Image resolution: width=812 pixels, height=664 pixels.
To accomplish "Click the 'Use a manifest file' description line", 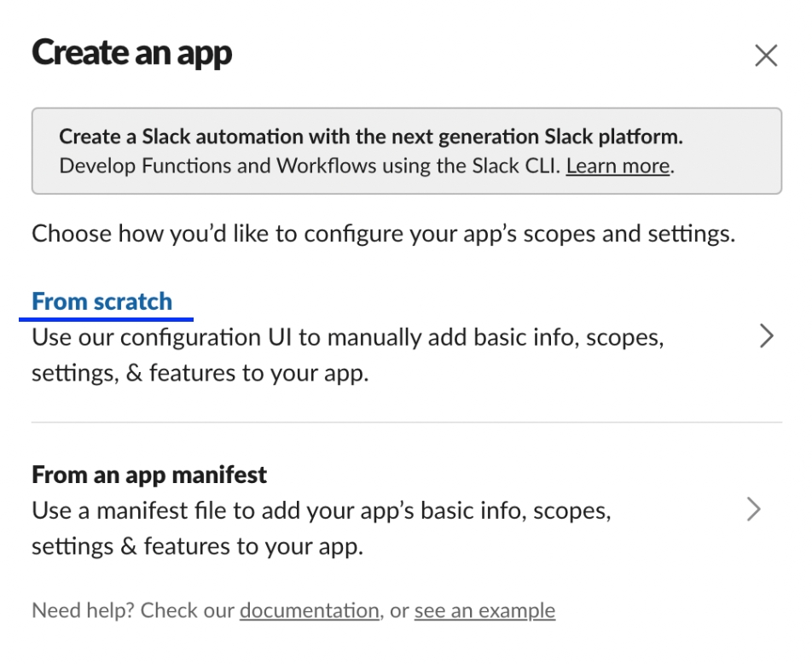I will [x=321, y=511].
